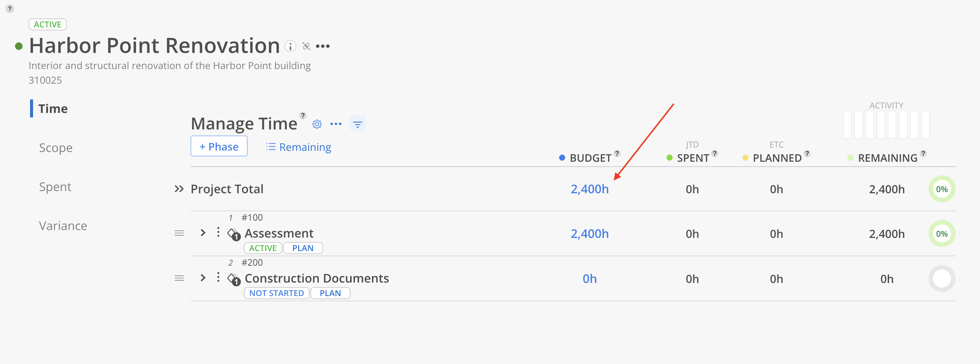Image resolution: width=980 pixels, height=364 pixels.
Task: Expand Project Total double chevron
Action: click(179, 189)
